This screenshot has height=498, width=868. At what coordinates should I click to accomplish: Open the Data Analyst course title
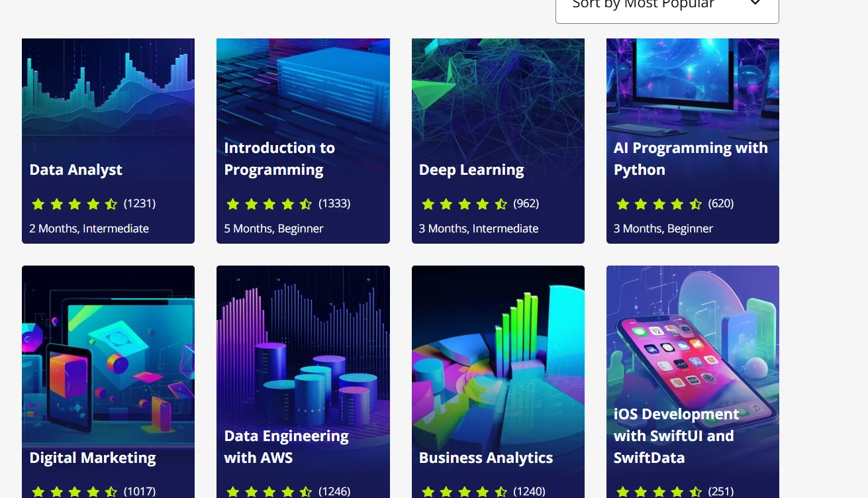coord(76,170)
